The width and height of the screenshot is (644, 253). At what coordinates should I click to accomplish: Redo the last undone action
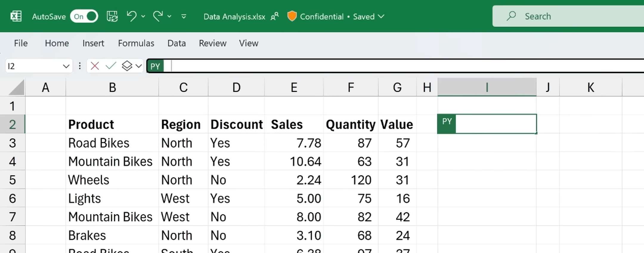click(x=158, y=16)
